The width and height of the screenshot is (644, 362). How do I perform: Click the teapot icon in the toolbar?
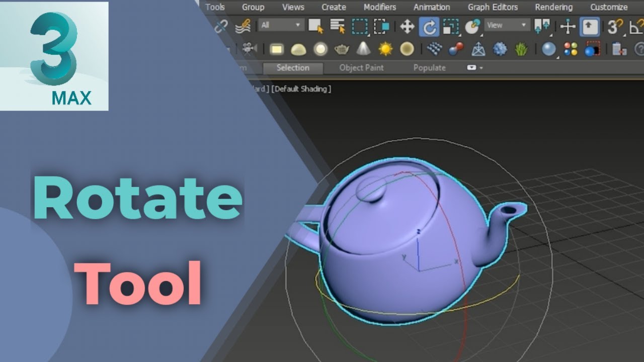point(342,49)
